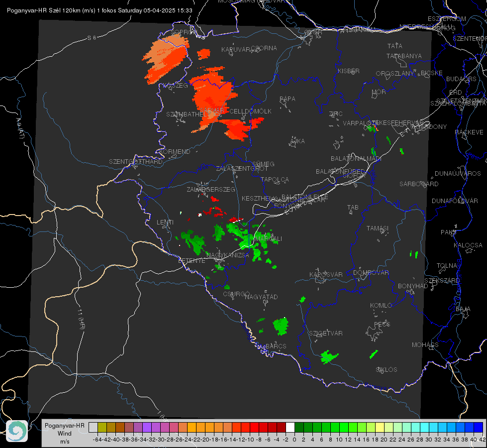Click the swirl logo icon beside legend
The width and height of the screenshot is (487, 448).
17,431
